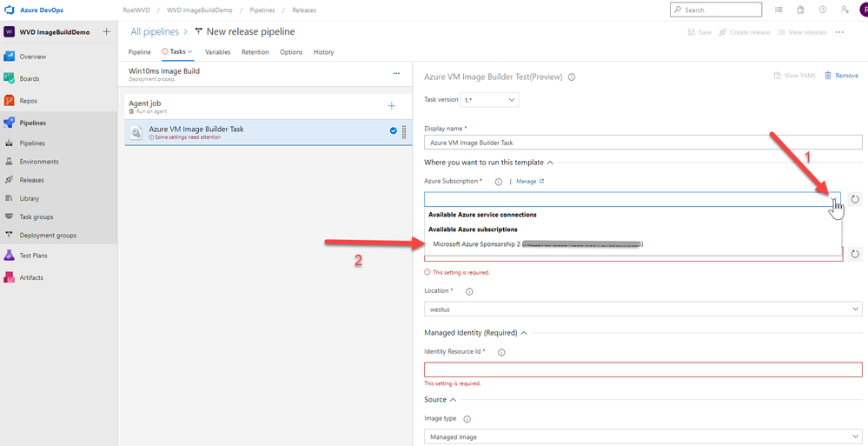The image size is (868, 446).
Task: Show info for Location field
Action: [x=469, y=291]
